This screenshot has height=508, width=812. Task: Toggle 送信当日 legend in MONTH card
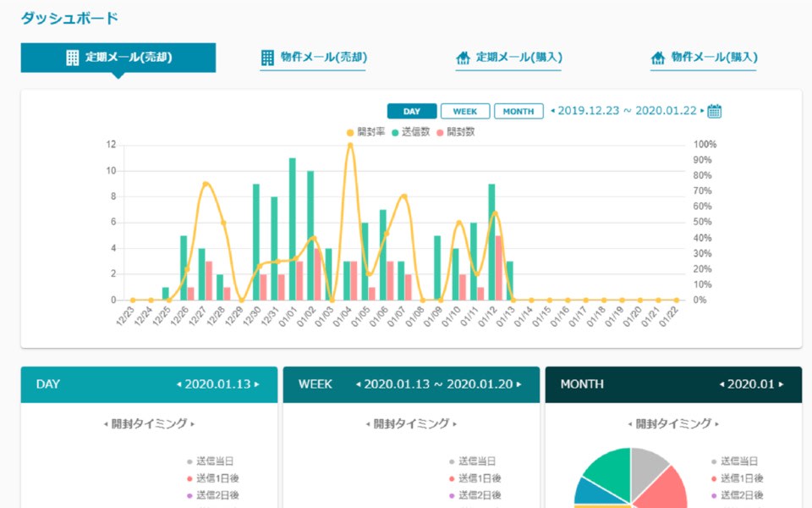pyautogui.click(x=734, y=461)
